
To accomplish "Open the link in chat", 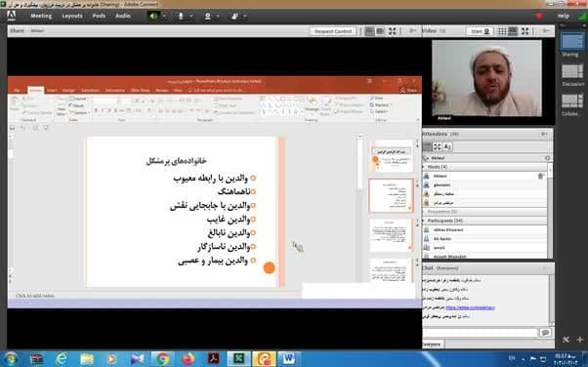I will pyautogui.click(x=470, y=307).
